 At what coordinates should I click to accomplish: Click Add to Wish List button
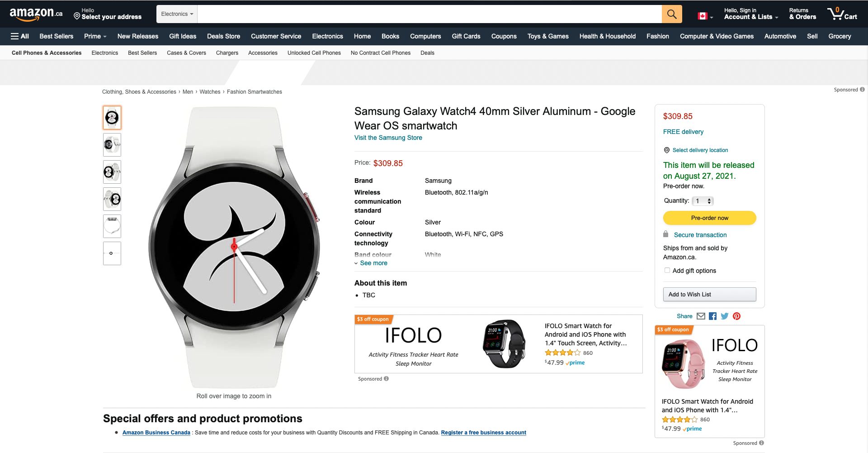pyautogui.click(x=709, y=294)
